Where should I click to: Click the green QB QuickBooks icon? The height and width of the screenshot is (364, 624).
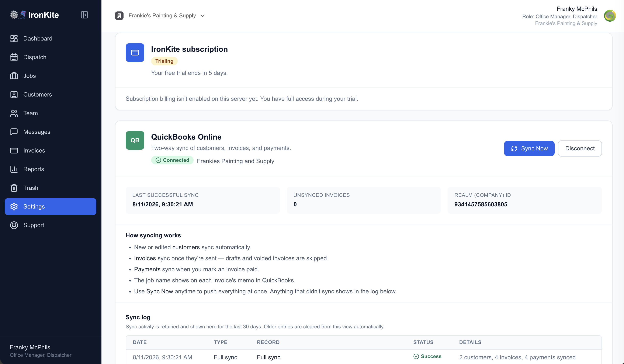coord(135,140)
